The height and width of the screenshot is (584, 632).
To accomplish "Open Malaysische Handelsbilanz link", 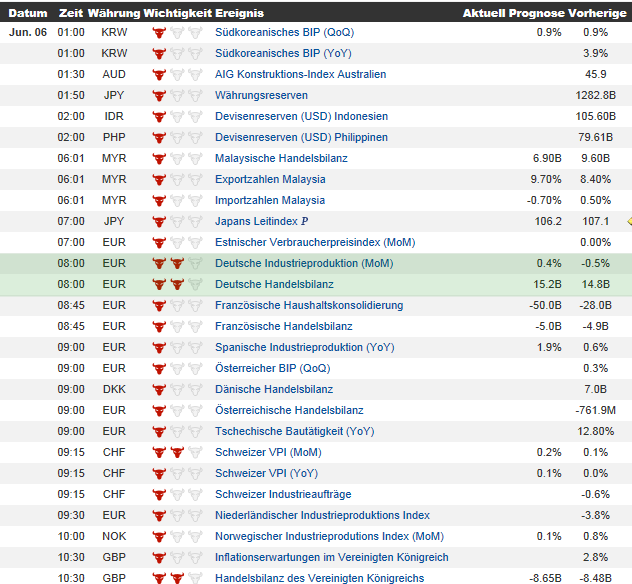I will point(281,158).
